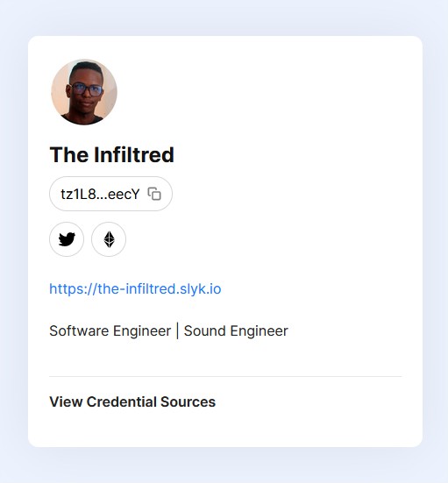Viewport: 448px width, 483px height.
Task: Click the word Infiltred in the heading
Action: tap(134, 154)
